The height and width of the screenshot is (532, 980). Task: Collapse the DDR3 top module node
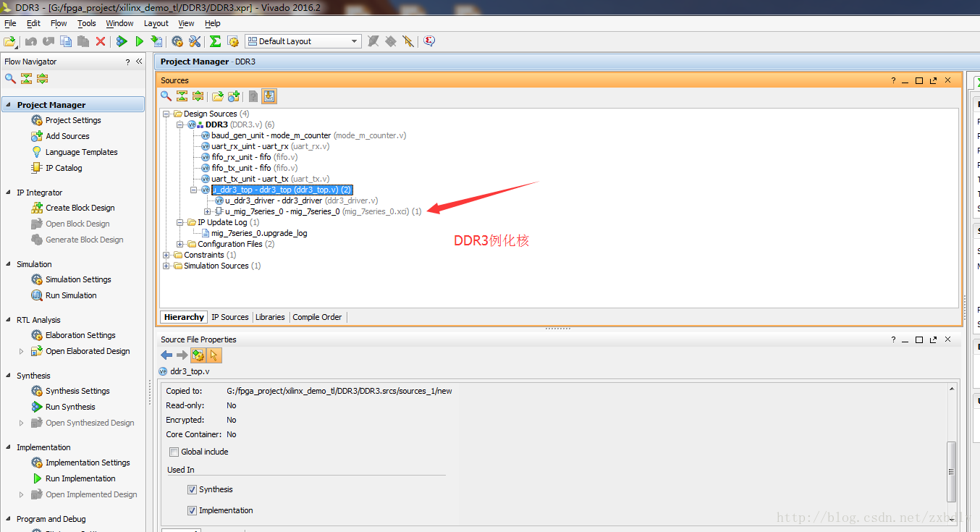(180, 124)
